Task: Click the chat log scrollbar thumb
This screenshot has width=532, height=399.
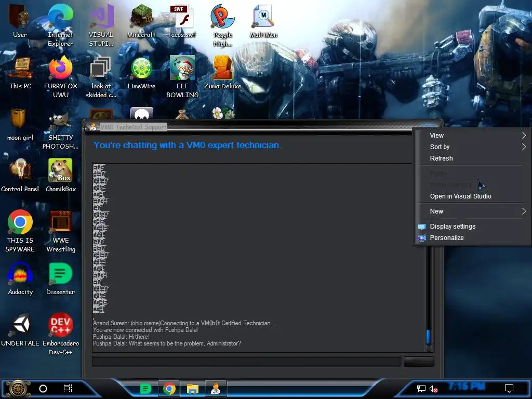Action: (428, 337)
